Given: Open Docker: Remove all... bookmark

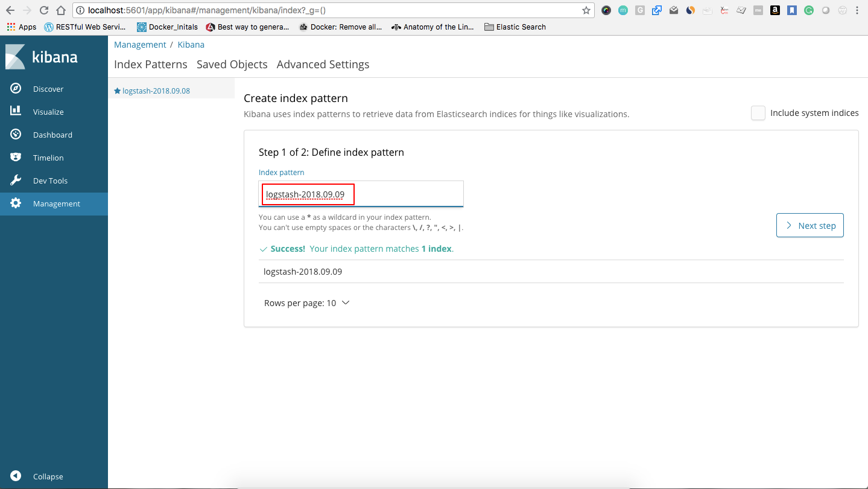Looking at the screenshot, I should (341, 27).
